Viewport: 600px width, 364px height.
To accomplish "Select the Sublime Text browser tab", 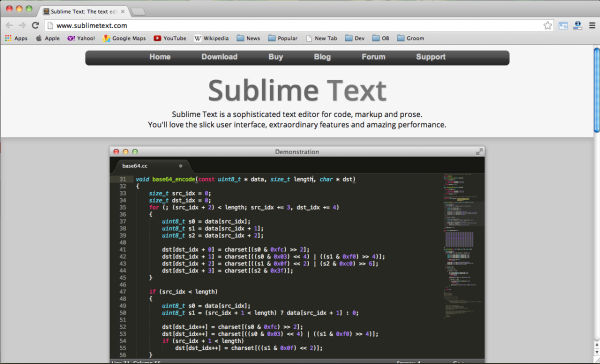I will tap(83, 11).
